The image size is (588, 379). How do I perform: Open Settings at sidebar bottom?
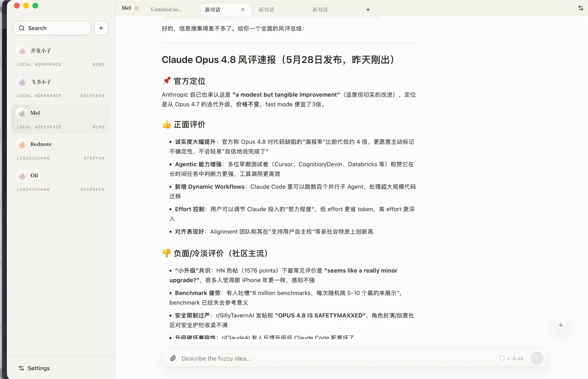tap(34, 368)
